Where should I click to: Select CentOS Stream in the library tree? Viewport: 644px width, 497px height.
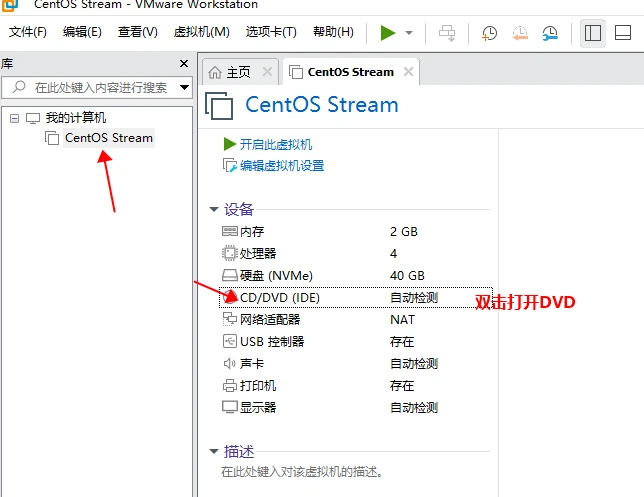pyautogui.click(x=109, y=138)
